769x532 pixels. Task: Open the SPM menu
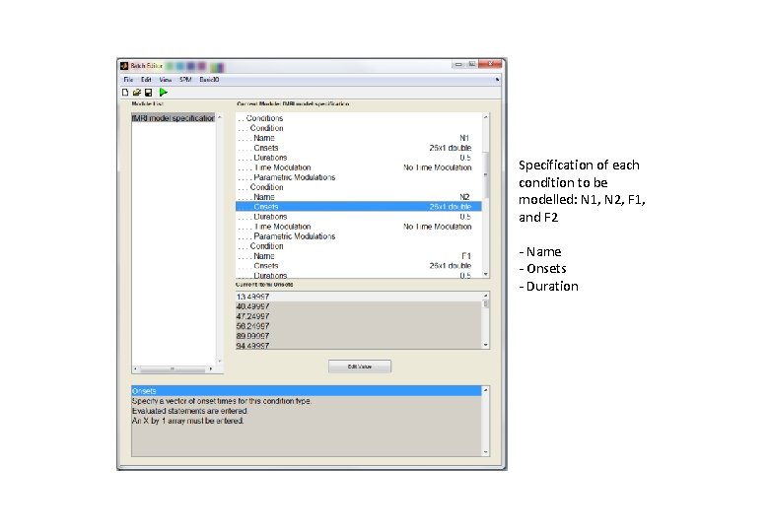[185, 80]
